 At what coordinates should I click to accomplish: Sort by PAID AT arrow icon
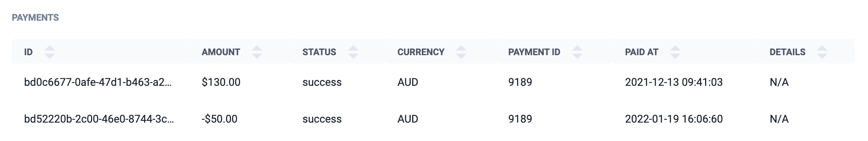coord(676,52)
